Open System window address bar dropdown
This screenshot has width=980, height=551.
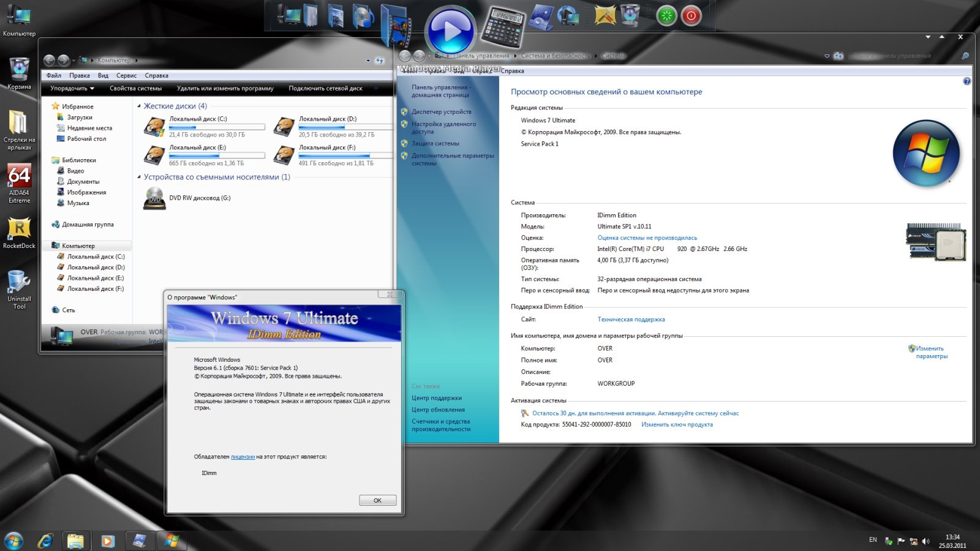click(x=827, y=56)
